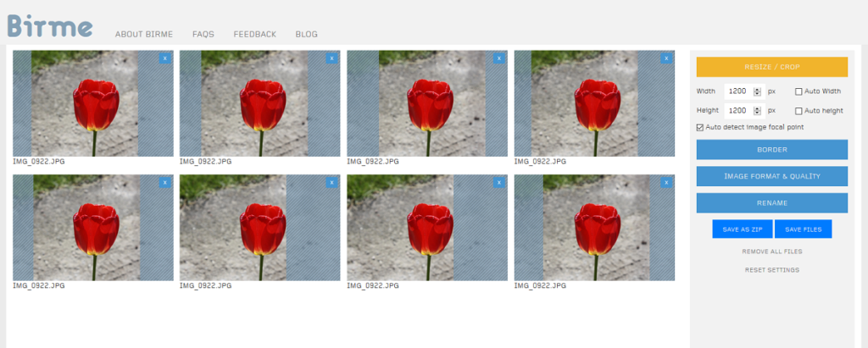
Task: Select the second tulip thumbnail in top row
Action: [259, 103]
